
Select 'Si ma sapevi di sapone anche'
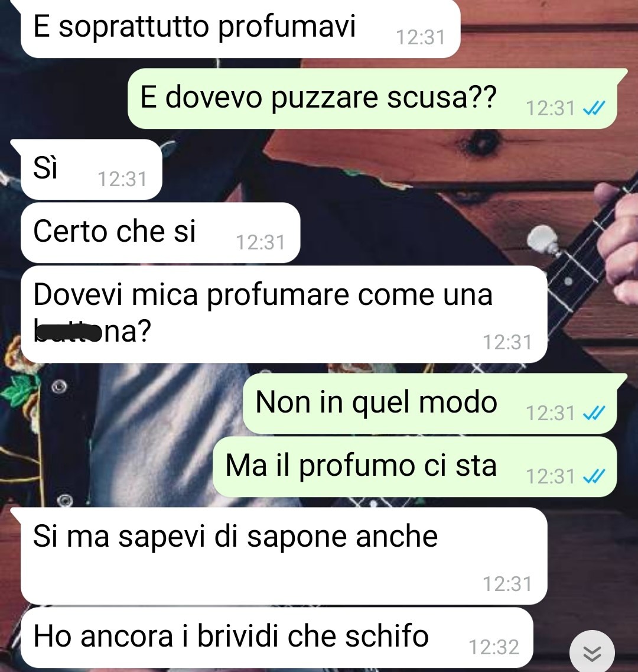(284, 556)
